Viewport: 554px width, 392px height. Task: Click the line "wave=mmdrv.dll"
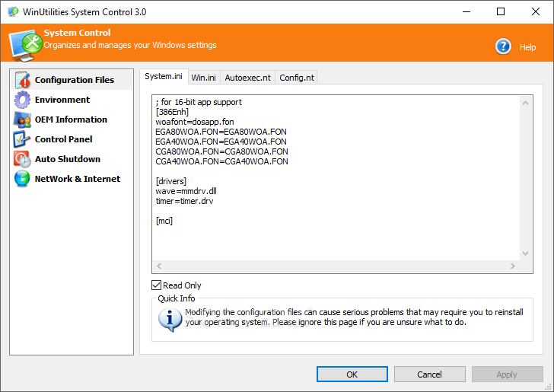click(186, 191)
